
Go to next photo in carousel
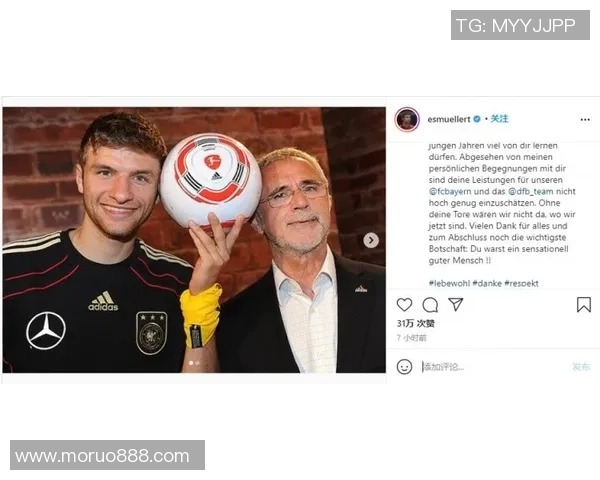coord(370,240)
